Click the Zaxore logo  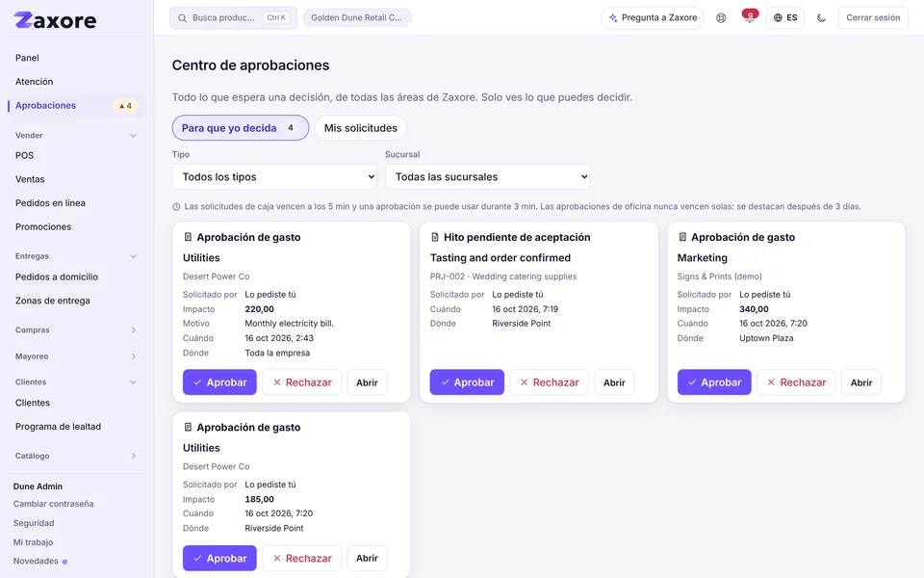(55, 20)
